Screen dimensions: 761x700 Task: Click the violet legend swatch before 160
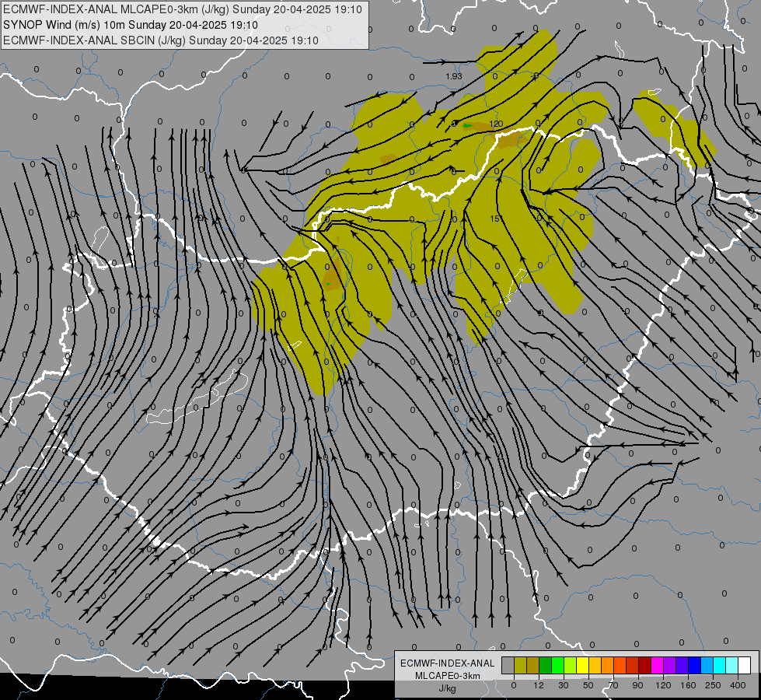682,665
